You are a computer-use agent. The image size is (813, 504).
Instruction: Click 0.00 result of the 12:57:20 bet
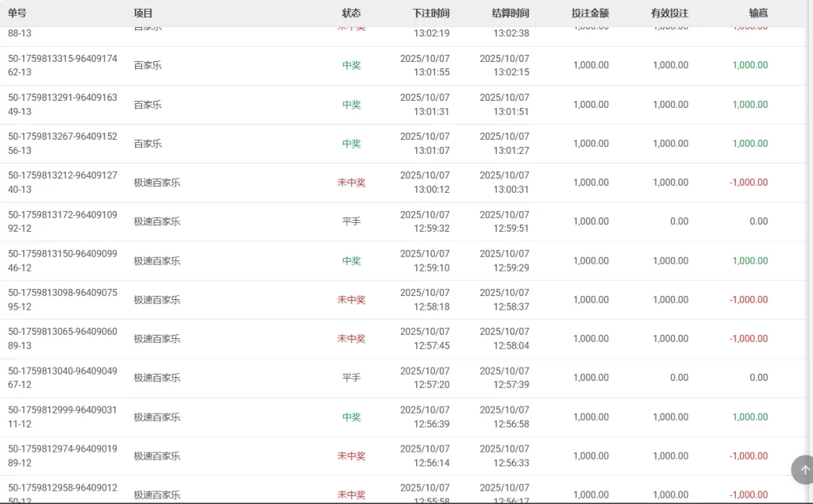[758, 378]
